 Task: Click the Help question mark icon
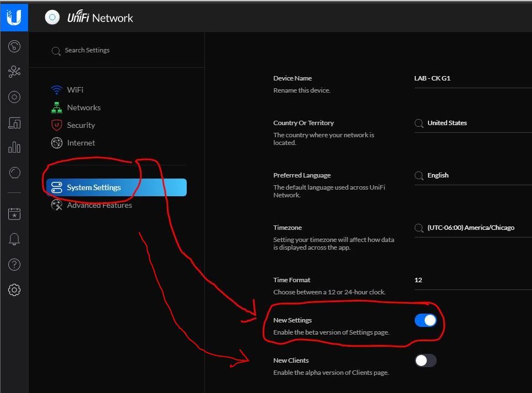(x=14, y=265)
